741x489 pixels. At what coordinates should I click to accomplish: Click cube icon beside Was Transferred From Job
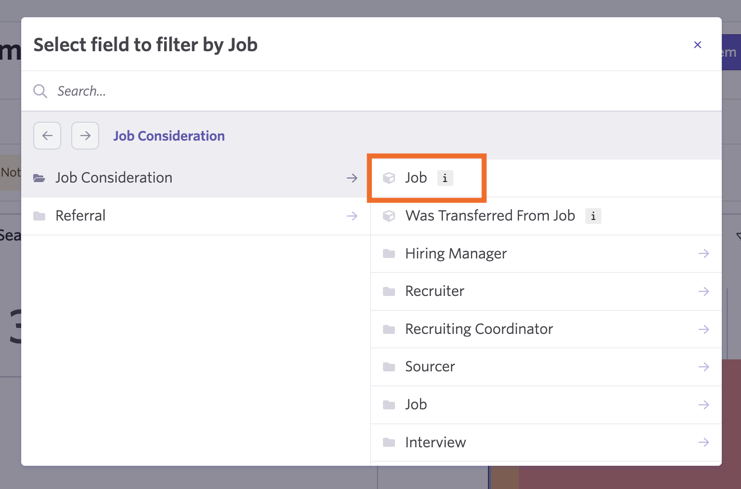point(389,216)
